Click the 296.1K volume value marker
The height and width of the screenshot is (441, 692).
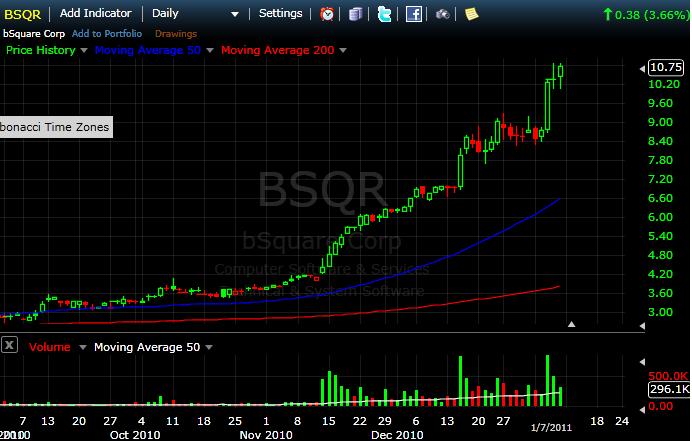click(669, 389)
